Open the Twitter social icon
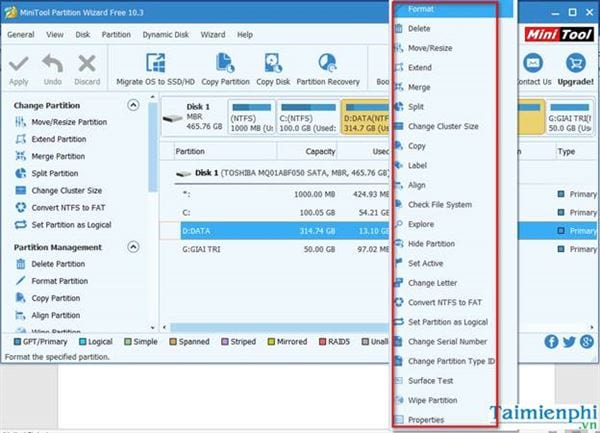Screen dimensions: 600x433 pyautogui.click(x=569, y=342)
